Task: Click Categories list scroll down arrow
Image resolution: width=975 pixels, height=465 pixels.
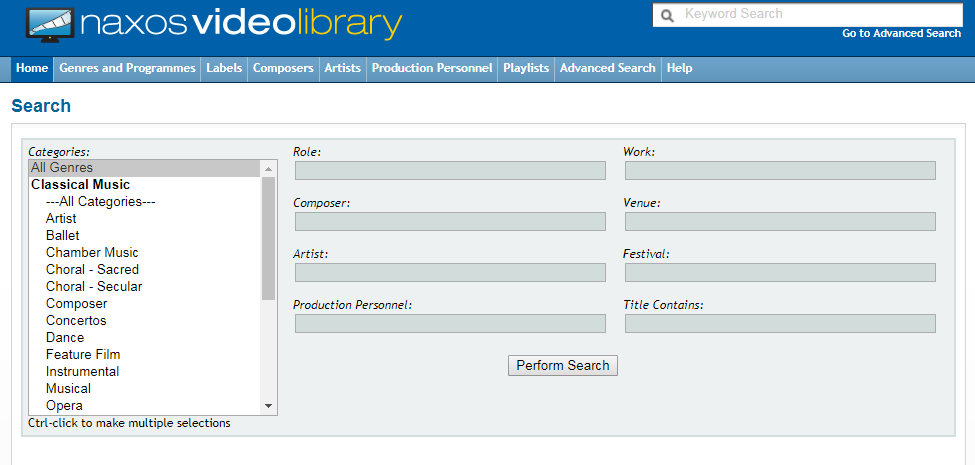Action: pyautogui.click(x=269, y=406)
